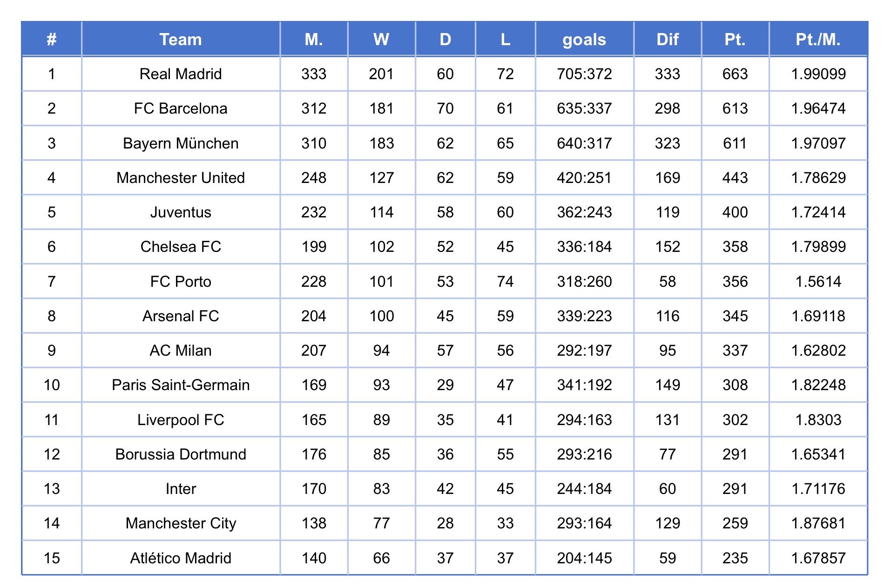Image resolution: width=891 pixels, height=588 pixels.
Task: Select the Pt./M. column header
Action: [818, 40]
